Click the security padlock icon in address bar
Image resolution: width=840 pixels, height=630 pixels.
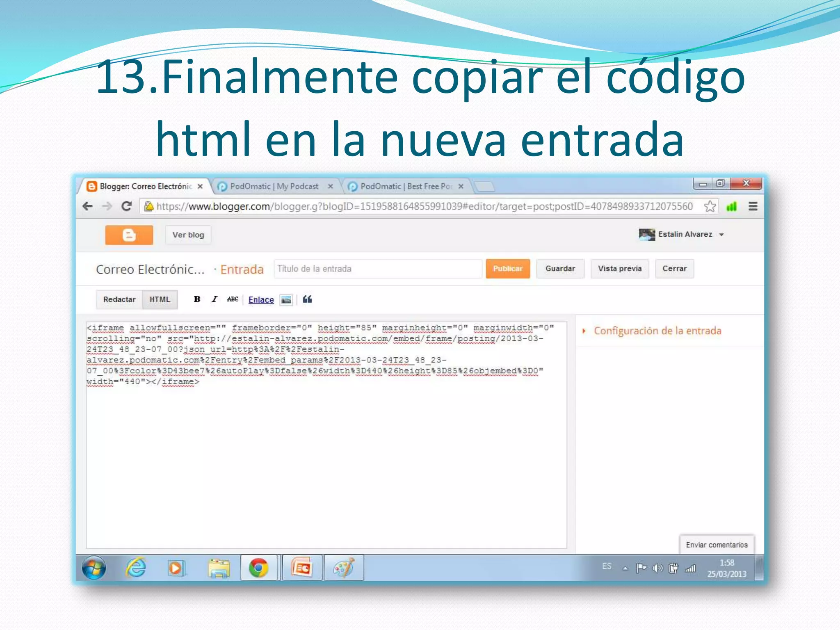pos(148,206)
